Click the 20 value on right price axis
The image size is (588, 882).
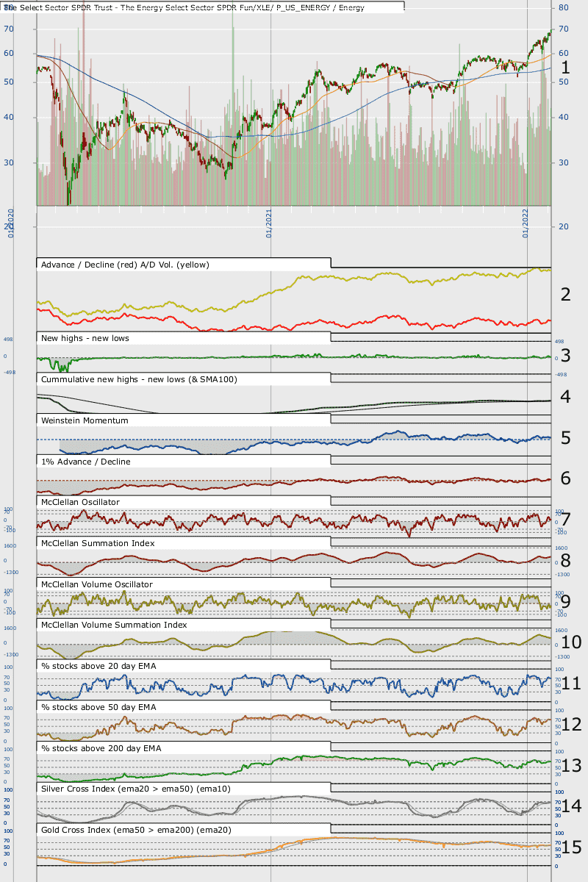point(563,226)
